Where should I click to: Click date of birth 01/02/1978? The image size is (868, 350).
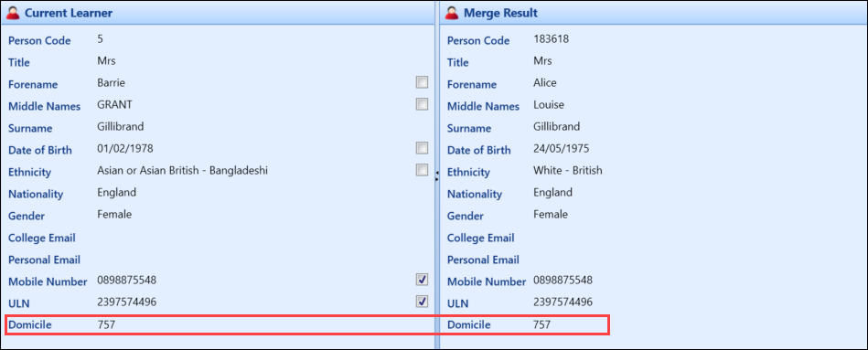tap(125, 149)
